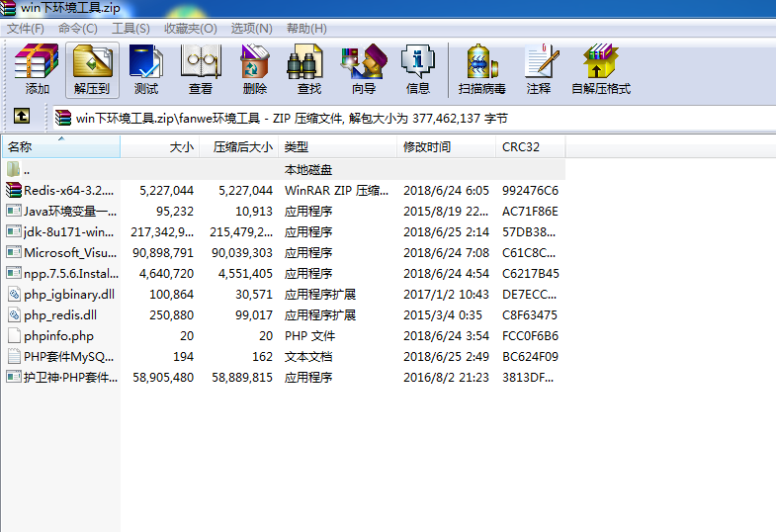Sort by 修改时间 column header

coord(447,147)
